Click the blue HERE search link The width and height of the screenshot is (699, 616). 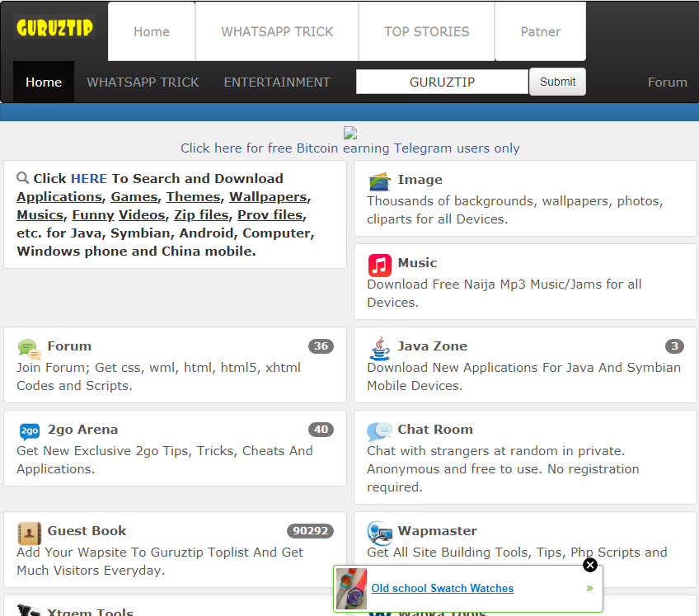[89, 178]
